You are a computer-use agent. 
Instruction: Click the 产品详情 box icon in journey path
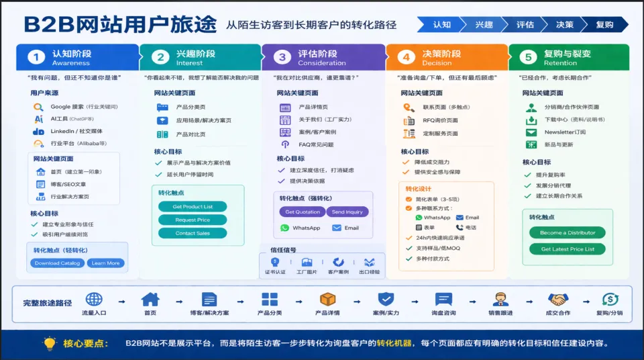click(x=328, y=299)
